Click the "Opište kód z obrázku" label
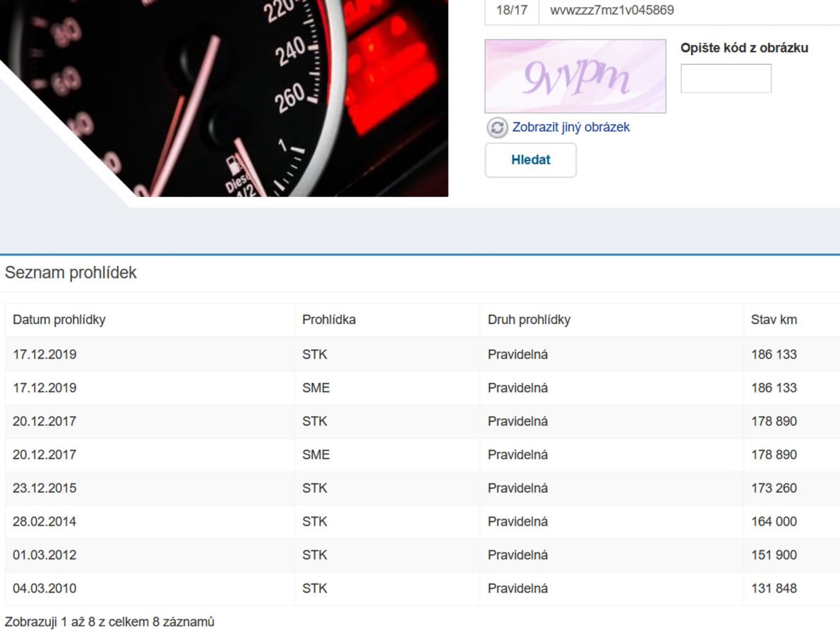The width and height of the screenshot is (840, 635). 744,48
